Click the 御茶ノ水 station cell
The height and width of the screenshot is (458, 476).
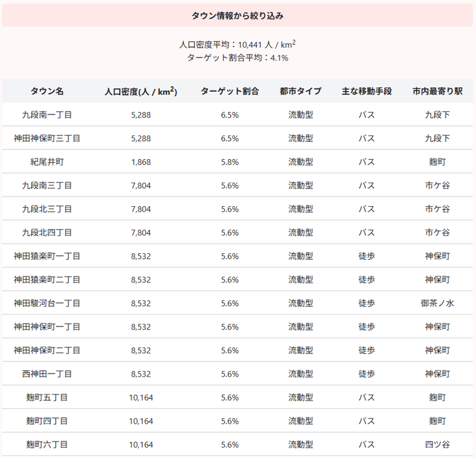click(437, 303)
